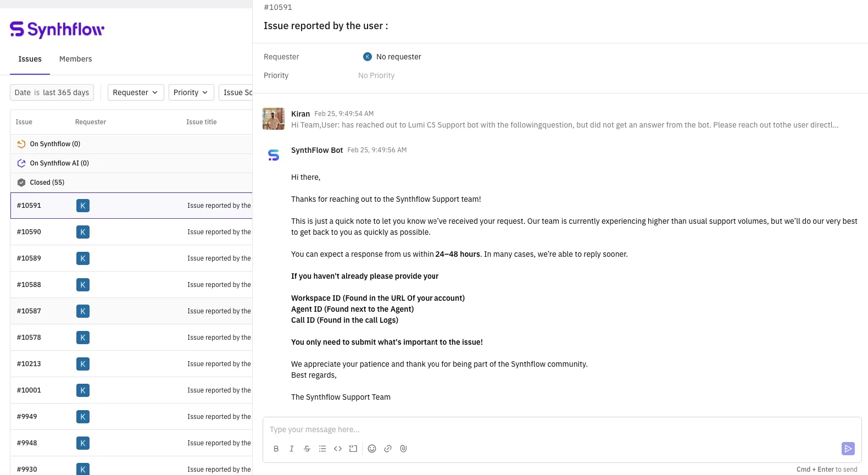Expand the On Synthflow AI (0) group
This screenshot has height=475, width=868.
131,163
